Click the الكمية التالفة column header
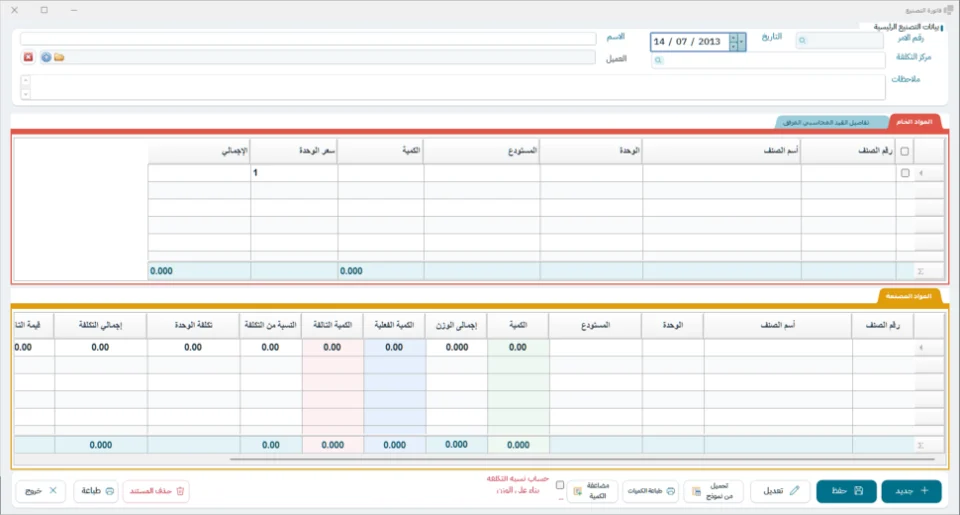 pyautogui.click(x=332, y=325)
